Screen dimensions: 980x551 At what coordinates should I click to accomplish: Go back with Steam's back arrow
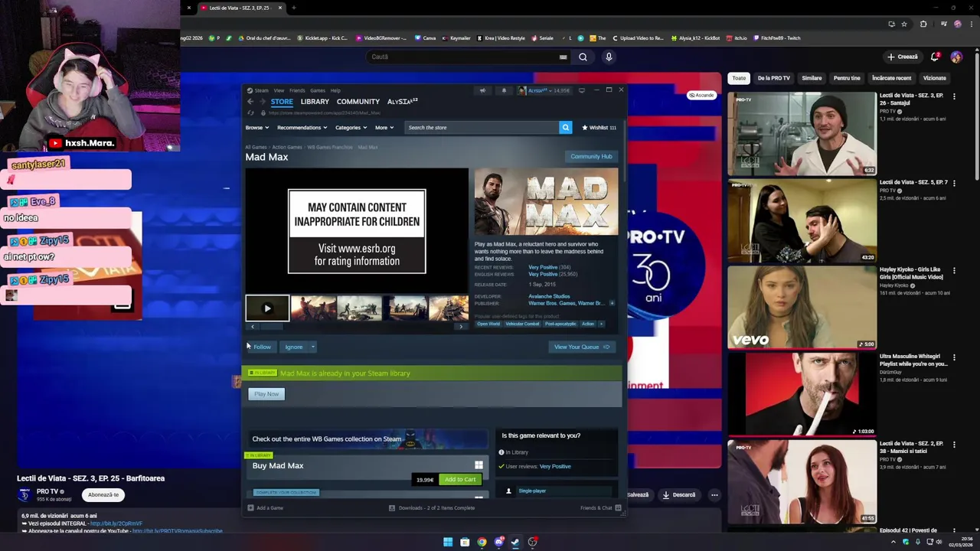[250, 102]
